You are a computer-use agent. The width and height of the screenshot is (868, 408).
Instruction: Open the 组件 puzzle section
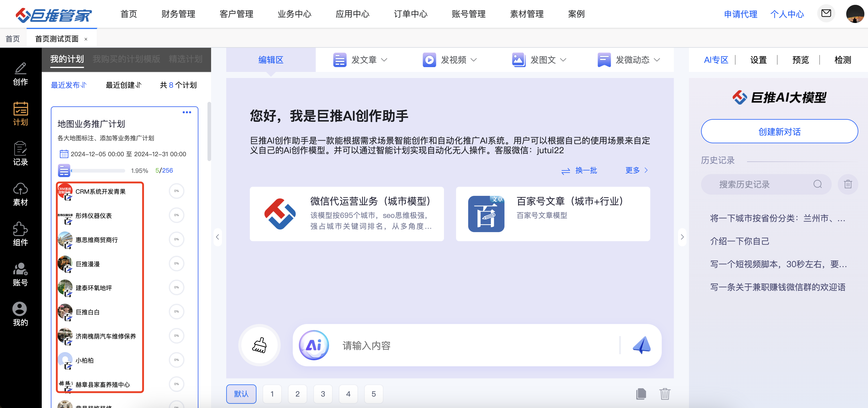(20, 234)
